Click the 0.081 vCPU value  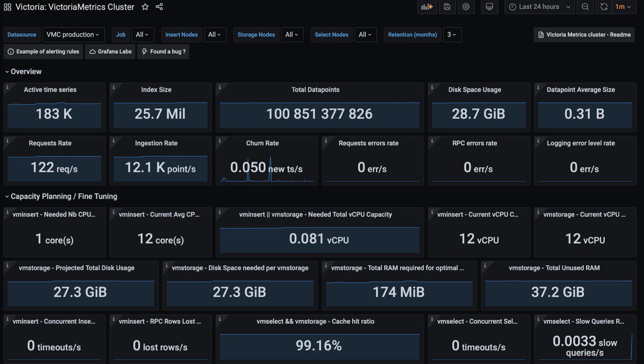click(319, 238)
